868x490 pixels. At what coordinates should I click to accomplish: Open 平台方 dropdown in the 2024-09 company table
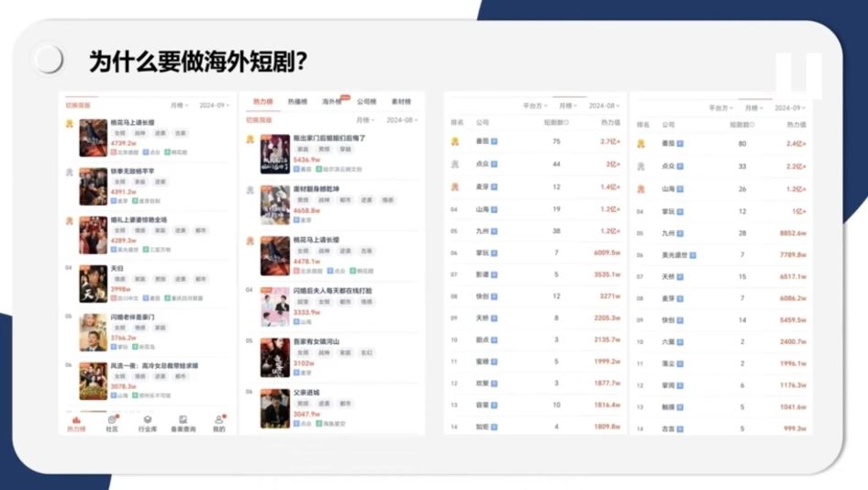(x=721, y=108)
